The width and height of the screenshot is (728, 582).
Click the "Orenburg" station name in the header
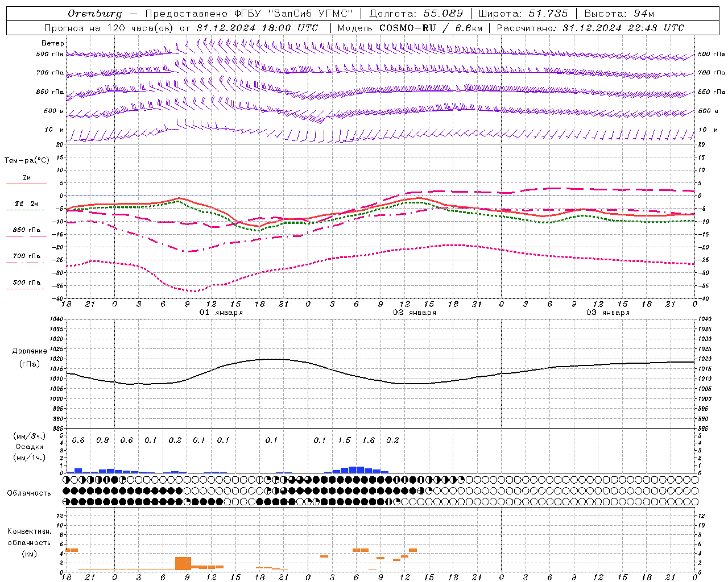pos(94,14)
